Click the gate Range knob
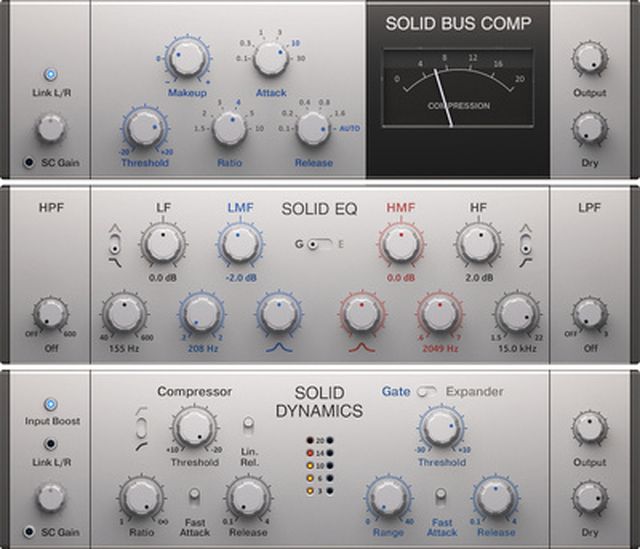 click(389, 499)
